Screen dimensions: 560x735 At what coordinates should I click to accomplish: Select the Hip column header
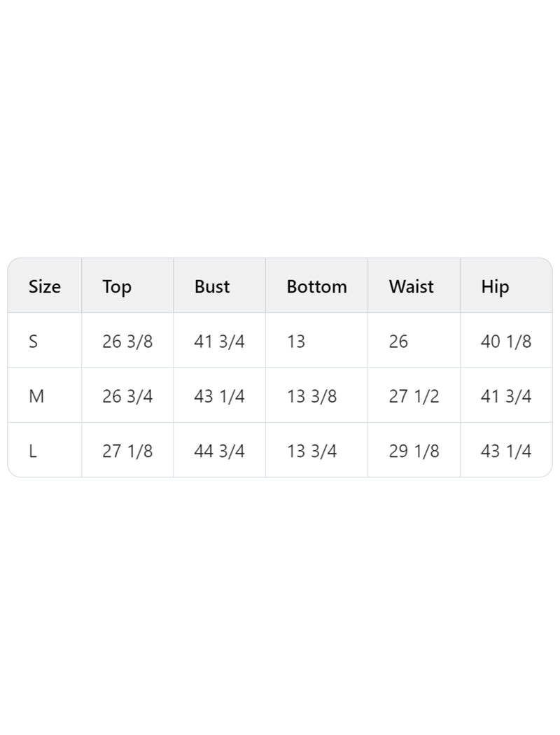point(495,287)
